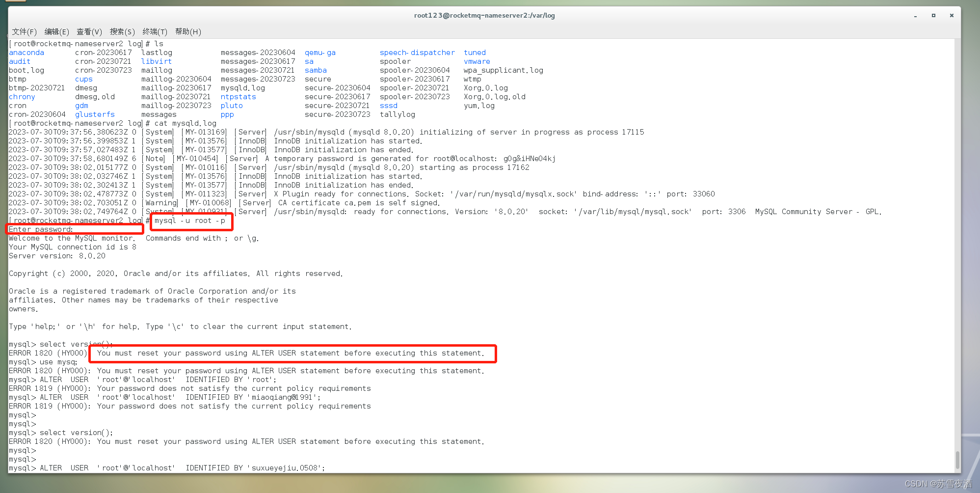This screenshot has height=493, width=980.
Task: Open the 帮助(H) menu
Action: 188,31
